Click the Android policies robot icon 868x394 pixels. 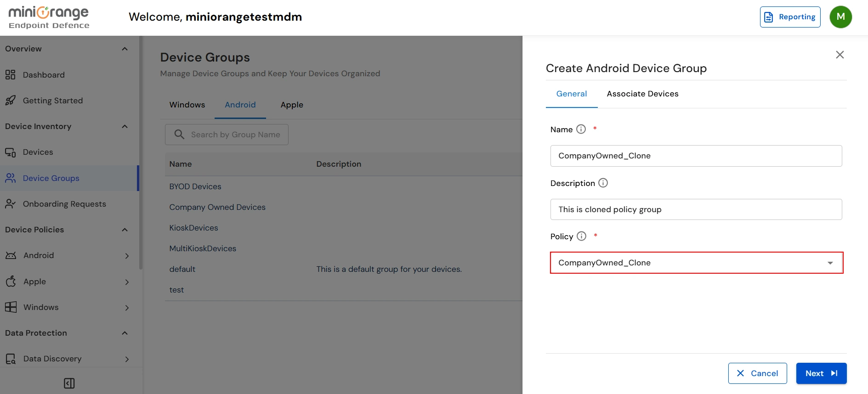(x=11, y=255)
